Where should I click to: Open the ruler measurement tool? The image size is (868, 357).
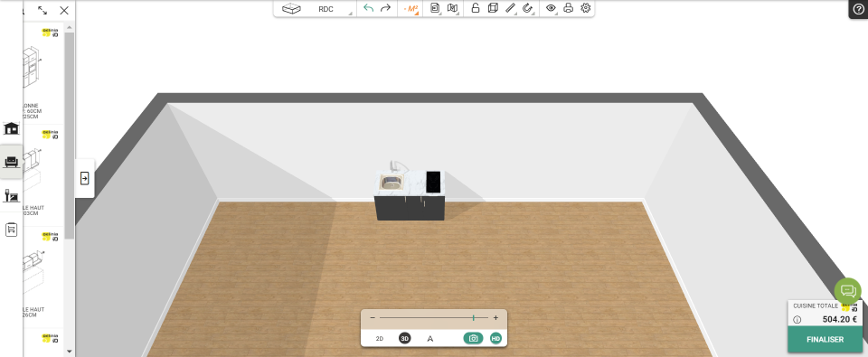pyautogui.click(x=510, y=8)
